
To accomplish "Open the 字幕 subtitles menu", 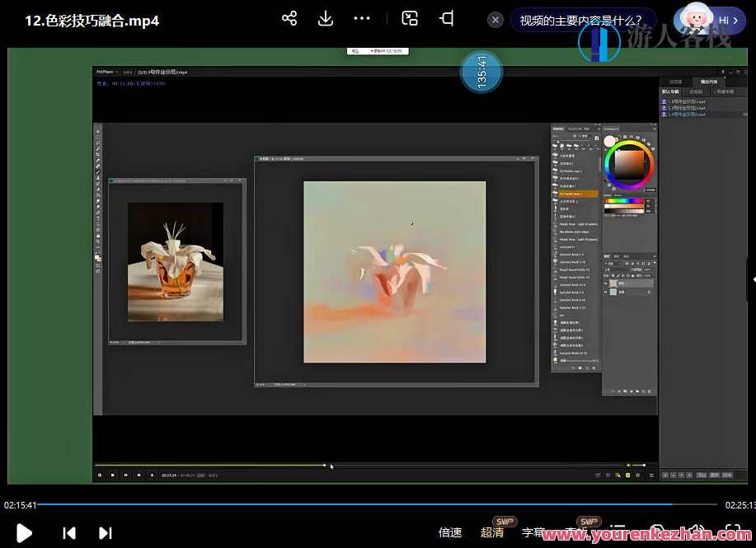I will 533,532.
